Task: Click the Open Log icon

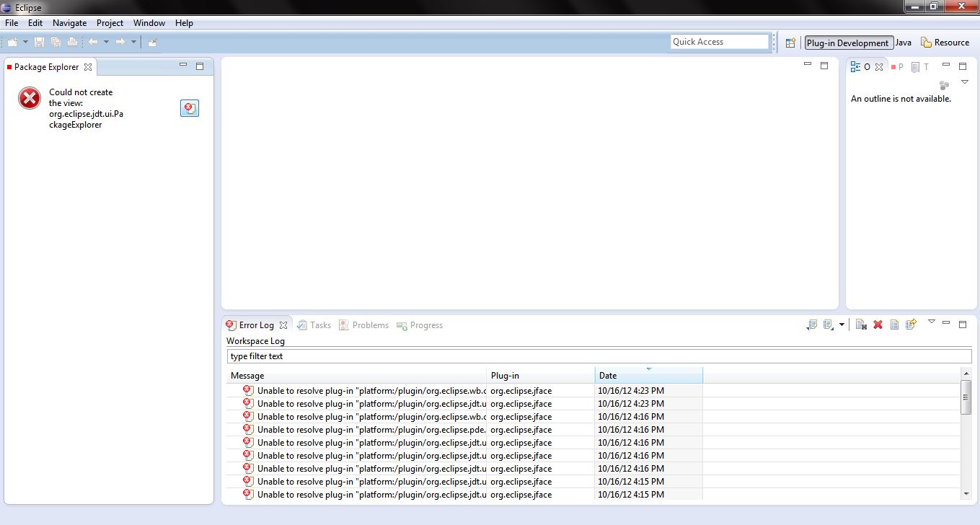Action: point(894,325)
